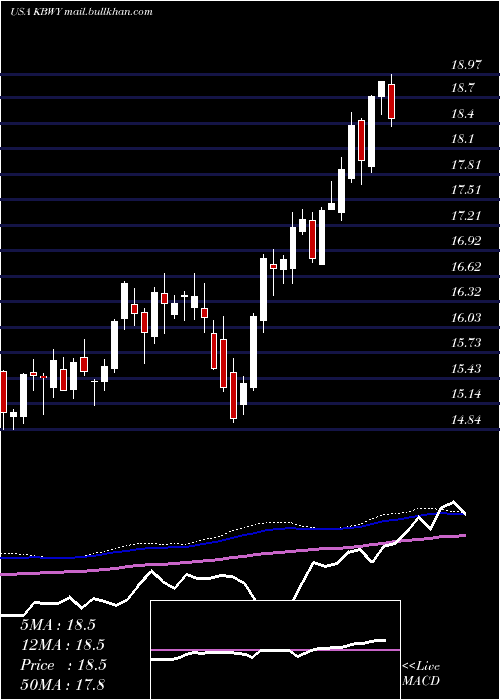Click the last red candlestick near 18.7
500x700 pixels.
pos(392,101)
